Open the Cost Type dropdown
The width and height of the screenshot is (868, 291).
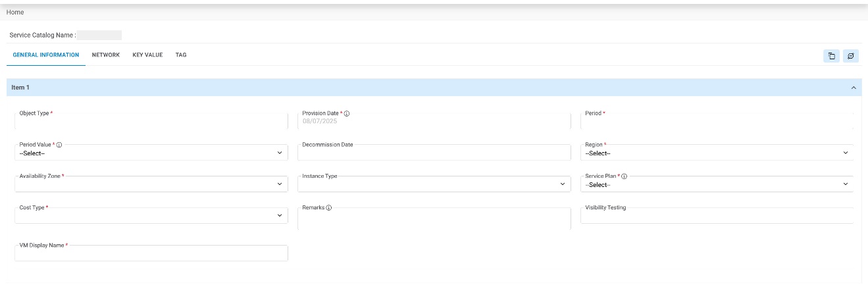pos(151,217)
